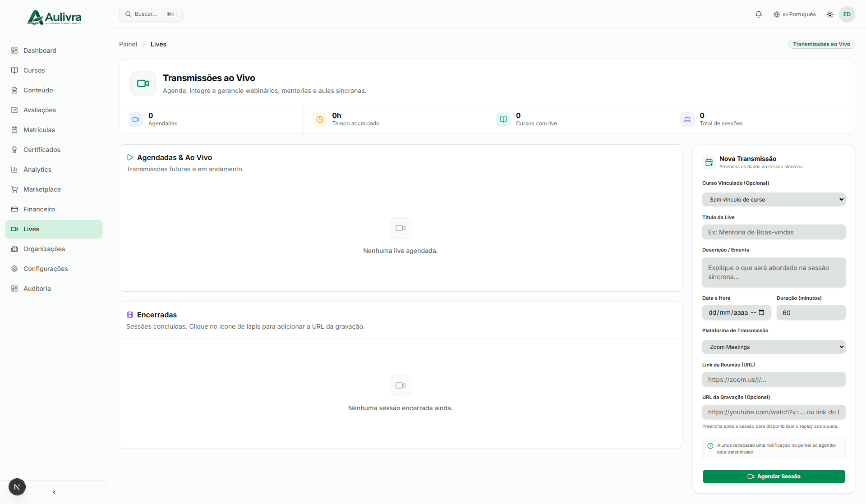Click the "Tempo acumulado" label
Image resolution: width=866 pixels, height=504 pixels.
coord(356,124)
